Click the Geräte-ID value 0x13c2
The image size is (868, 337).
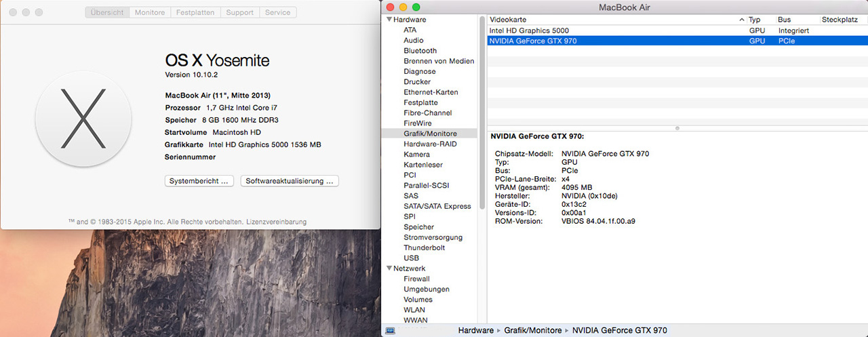pos(576,204)
